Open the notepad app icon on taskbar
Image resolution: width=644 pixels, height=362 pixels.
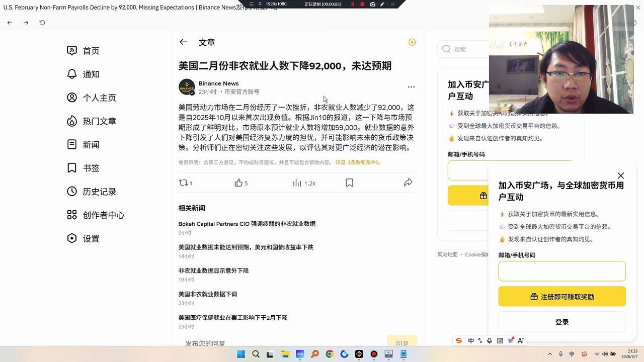(x=403, y=354)
